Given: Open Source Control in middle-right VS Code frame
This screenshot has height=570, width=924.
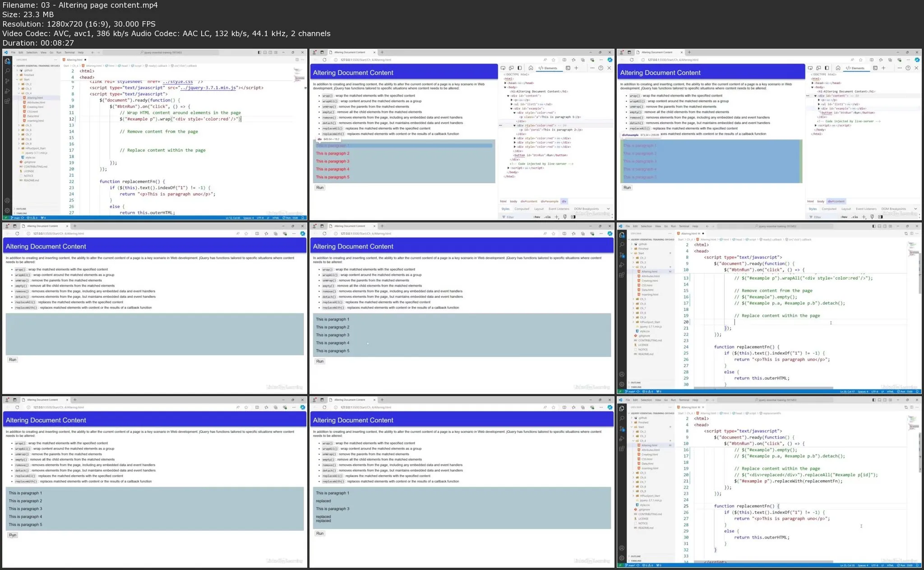Looking at the screenshot, I should click(x=622, y=255).
